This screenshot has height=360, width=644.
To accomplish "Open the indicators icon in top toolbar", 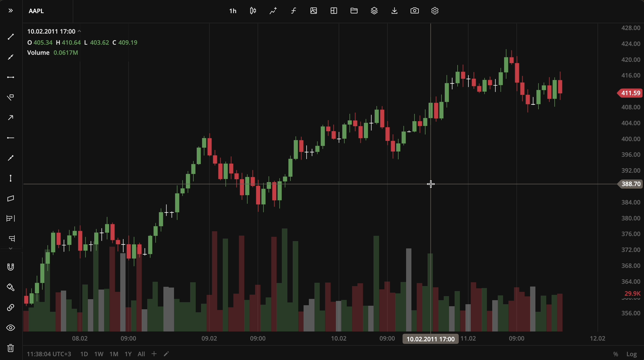I will pyautogui.click(x=273, y=11).
